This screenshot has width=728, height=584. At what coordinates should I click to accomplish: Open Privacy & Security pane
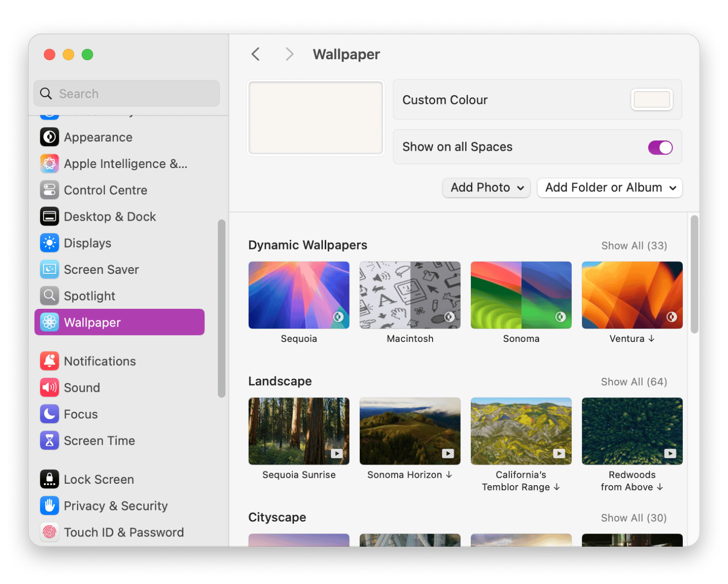(x=119, y=506)
